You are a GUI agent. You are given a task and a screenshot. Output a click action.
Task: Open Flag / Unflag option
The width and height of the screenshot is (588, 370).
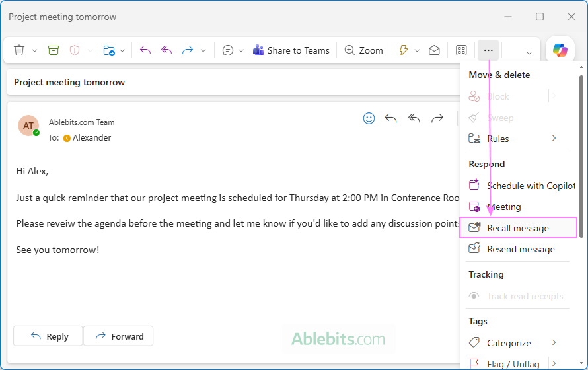[x=506, y=363]
